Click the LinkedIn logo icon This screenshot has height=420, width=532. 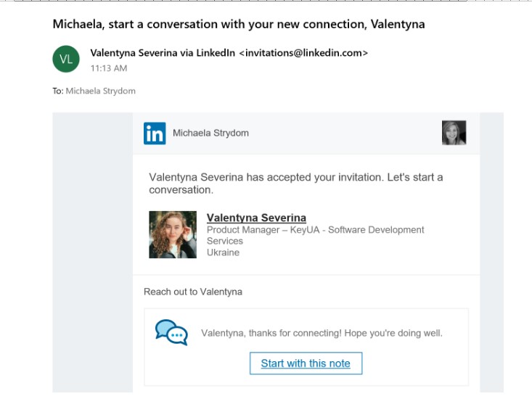pyautogui.click(x=155, y=133)
